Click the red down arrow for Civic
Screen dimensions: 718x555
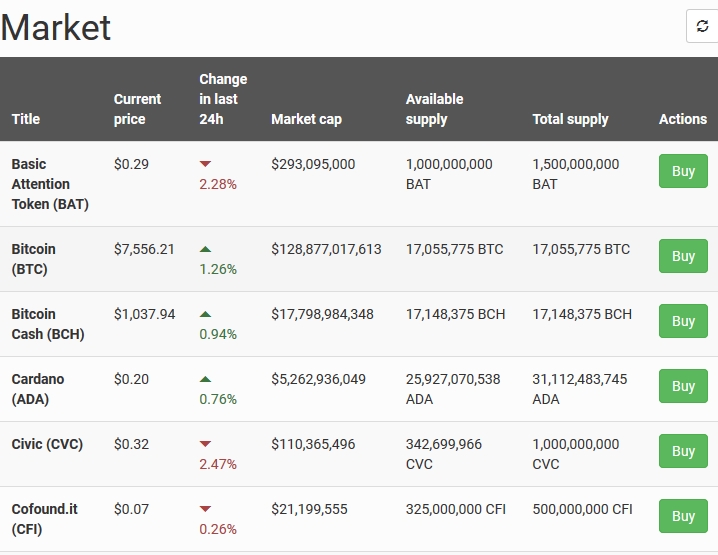pos(205,444)
